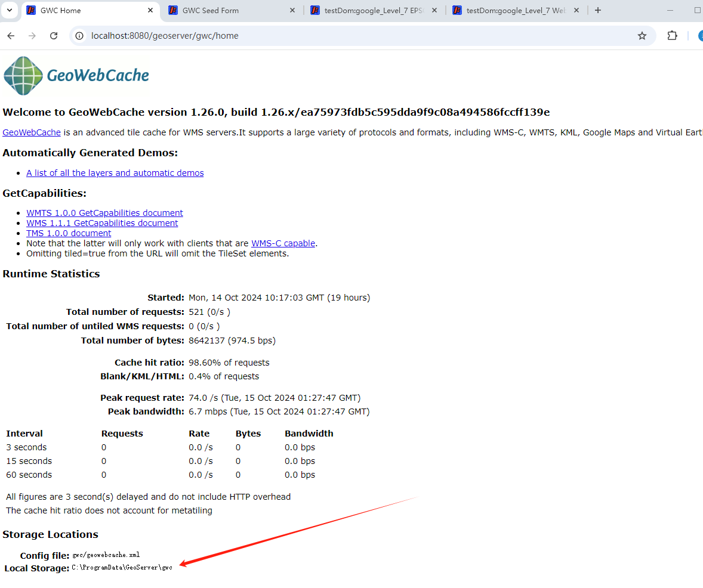703x588 pixels.
Task: Open the browser extensions menu
Action: [672, 36]
